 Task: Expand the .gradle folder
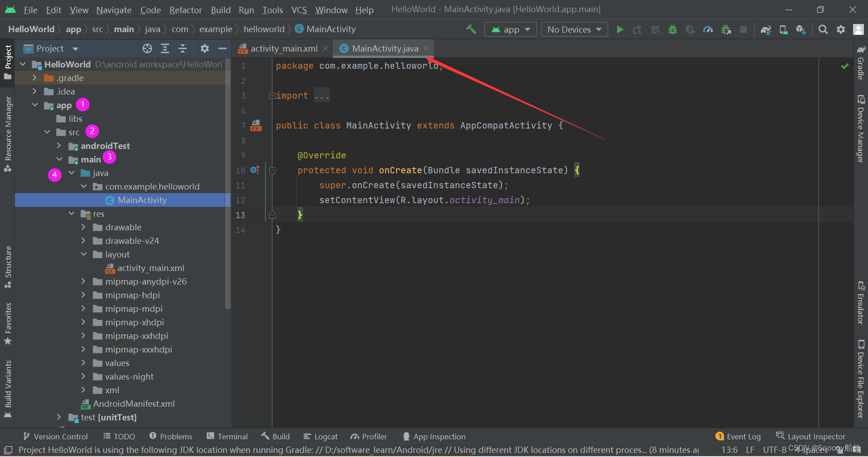coord(34,78)
